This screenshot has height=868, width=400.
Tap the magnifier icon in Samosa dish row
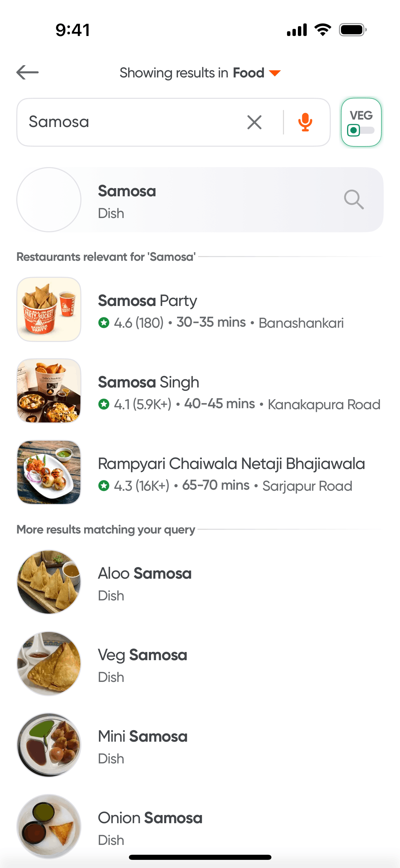coord(354,200)
